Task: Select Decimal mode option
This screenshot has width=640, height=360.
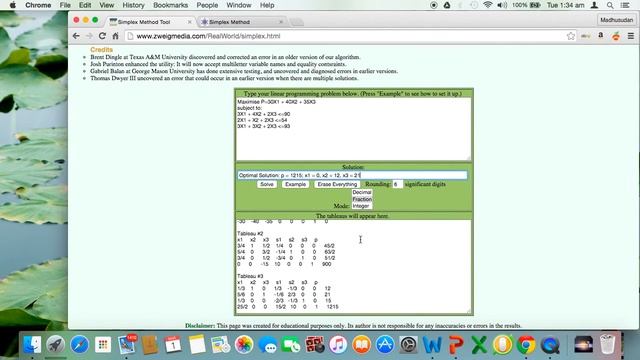Action: tap(362, 192)
